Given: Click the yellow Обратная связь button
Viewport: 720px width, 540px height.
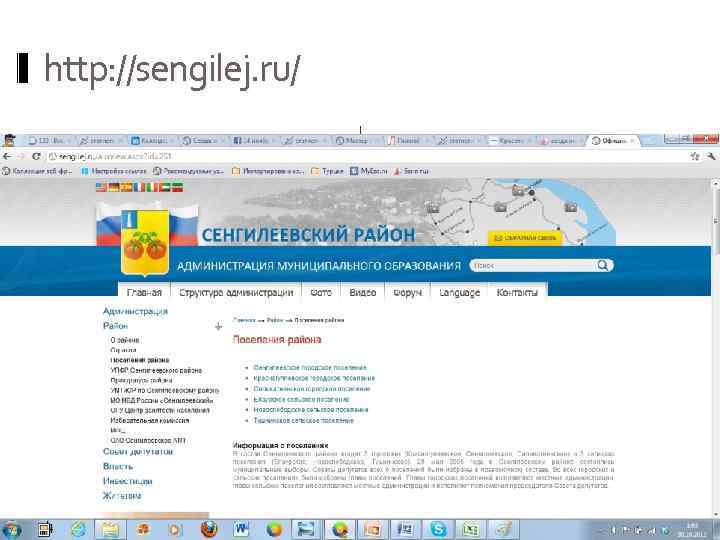Looking at the screenshot, I should click(525, 238).
